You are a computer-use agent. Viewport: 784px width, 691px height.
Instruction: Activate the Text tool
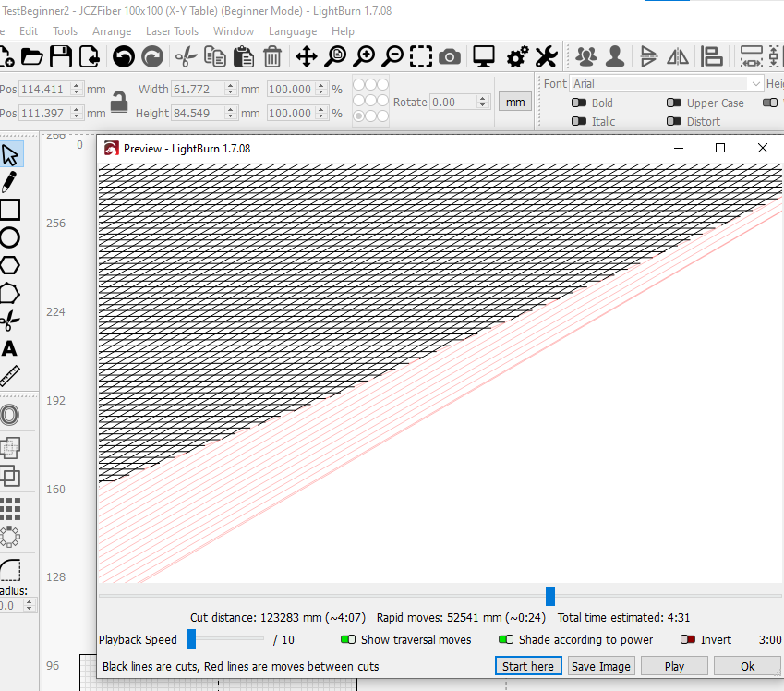coord(11,348)
